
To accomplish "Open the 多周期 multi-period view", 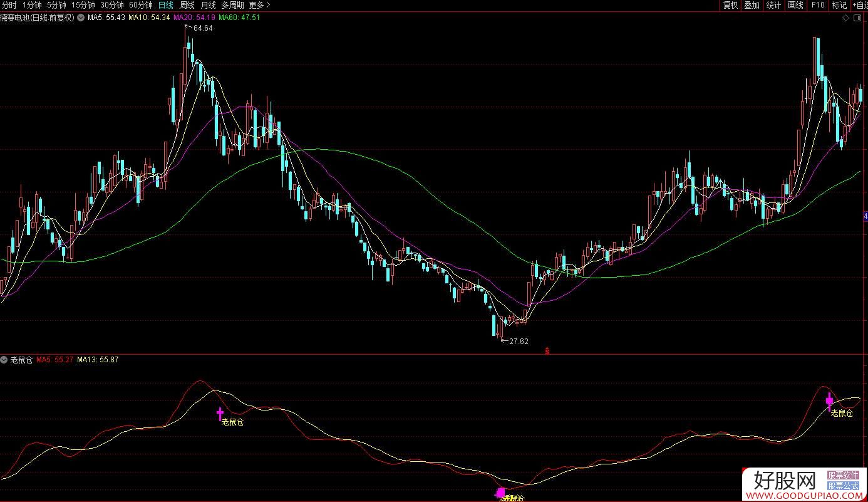I will coord(232,5).
